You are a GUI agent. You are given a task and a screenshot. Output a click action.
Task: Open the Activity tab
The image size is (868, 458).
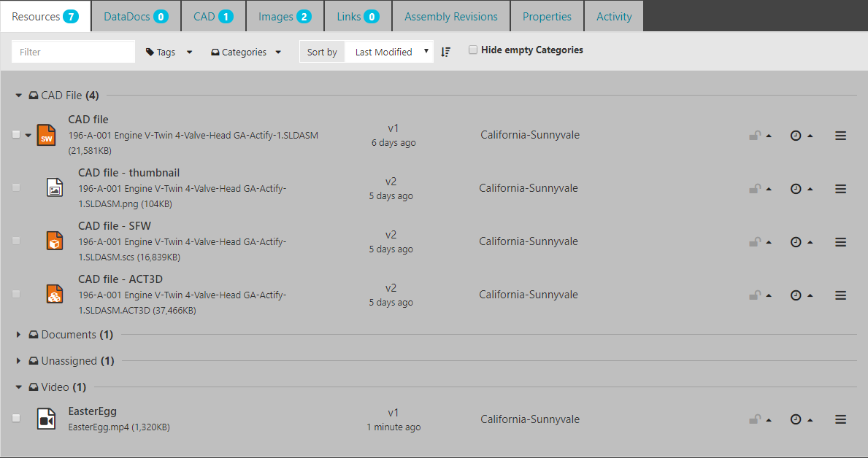coord(614,17)
